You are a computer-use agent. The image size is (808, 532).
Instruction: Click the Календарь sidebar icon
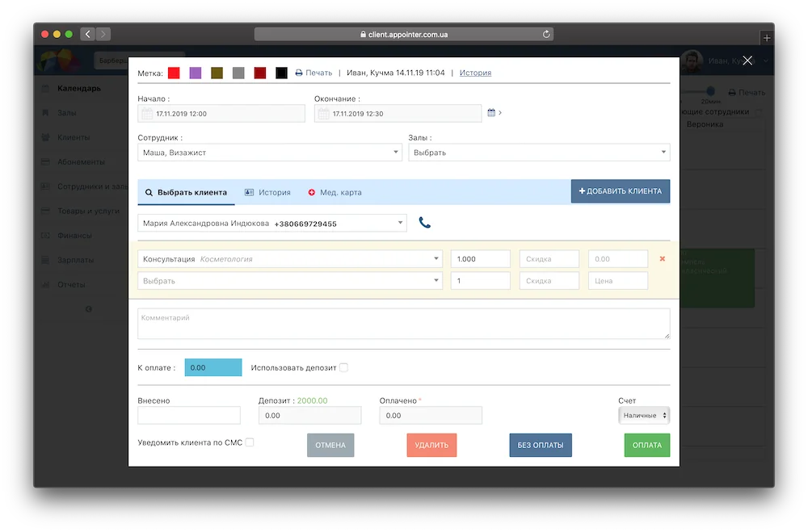pyautogui.click(x=46, y=88)
